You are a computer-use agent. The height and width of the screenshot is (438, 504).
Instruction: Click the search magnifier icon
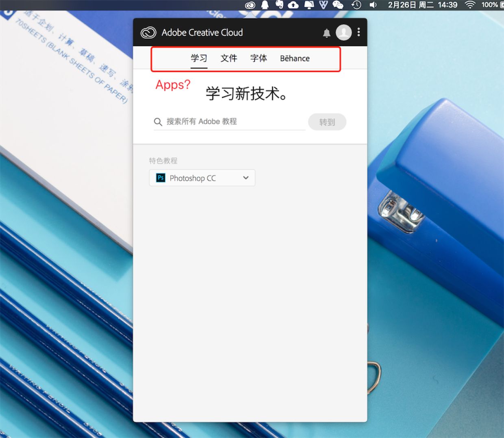coord(158,122)
